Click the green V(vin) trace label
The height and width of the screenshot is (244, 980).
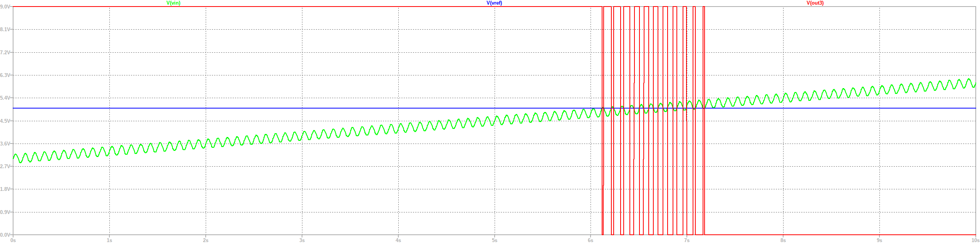tap(173, 3)
